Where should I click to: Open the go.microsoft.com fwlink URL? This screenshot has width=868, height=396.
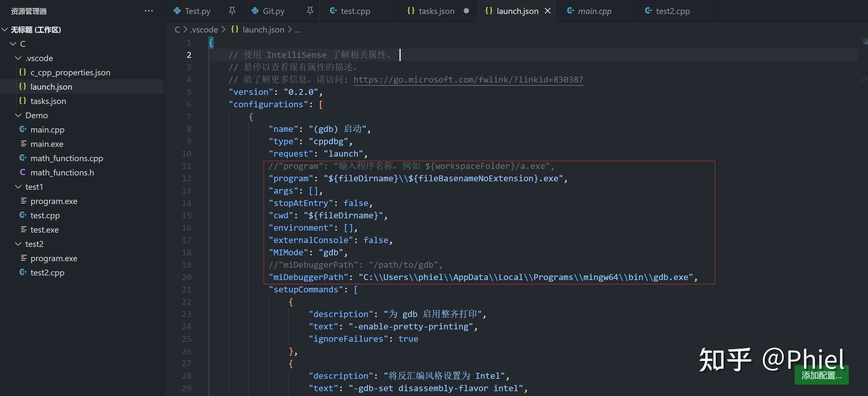468,80
